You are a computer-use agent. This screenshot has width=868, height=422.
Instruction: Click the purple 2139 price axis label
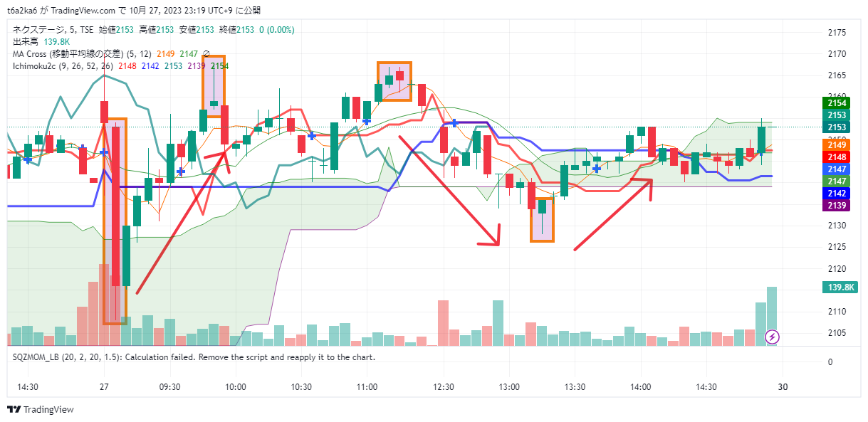[837, 206]
